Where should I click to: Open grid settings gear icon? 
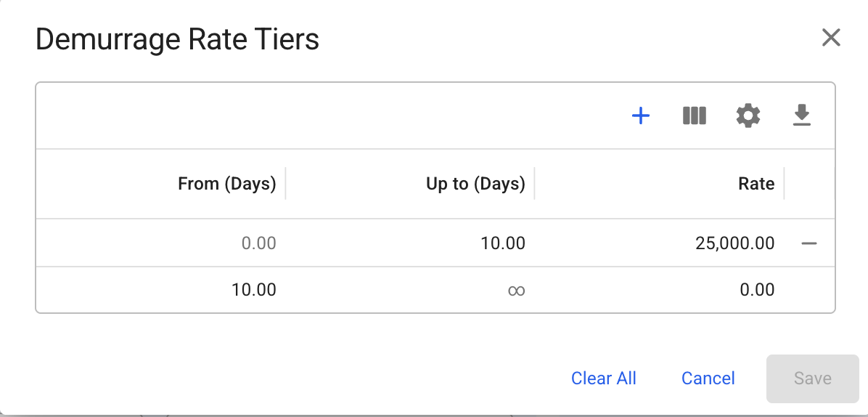point(748,116)
